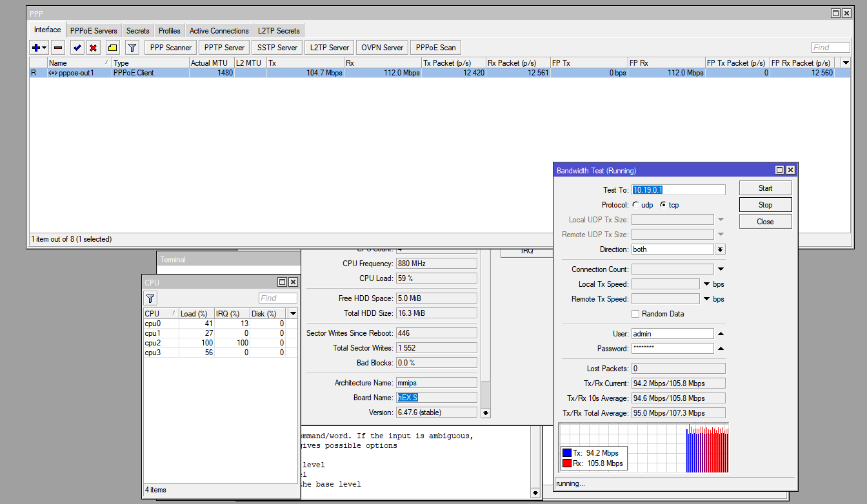
Task: Select the cpu0 row
Action: [x=220, y=324]
